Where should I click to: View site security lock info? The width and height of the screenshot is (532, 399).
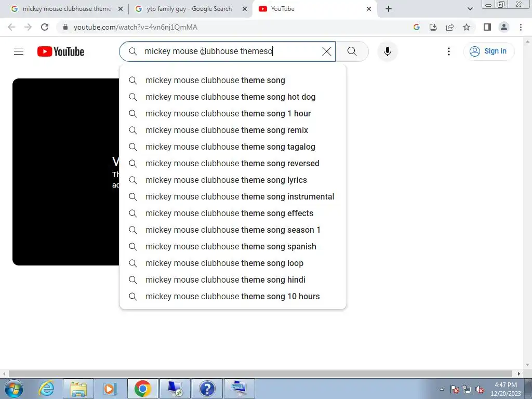point(65,27)
